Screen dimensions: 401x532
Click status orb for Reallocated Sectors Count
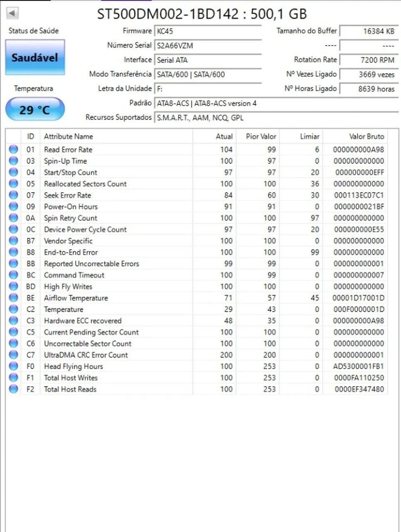tap(14, 184)
